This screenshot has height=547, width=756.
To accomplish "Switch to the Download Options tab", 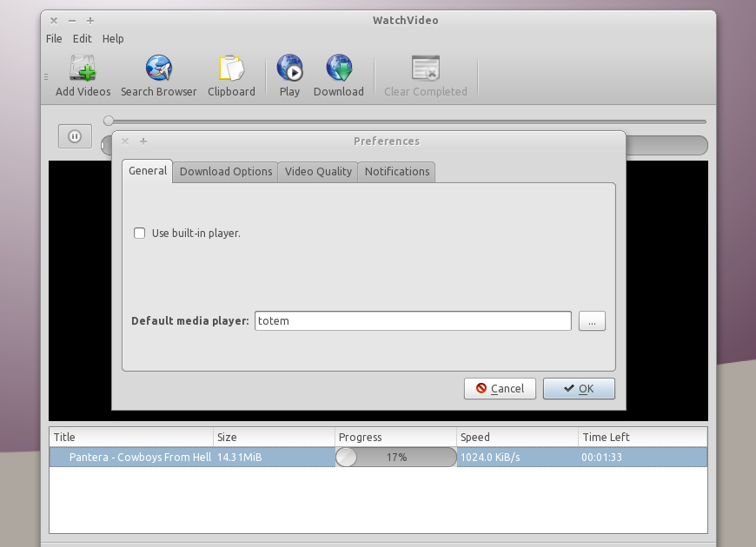I will pos(225,171).
